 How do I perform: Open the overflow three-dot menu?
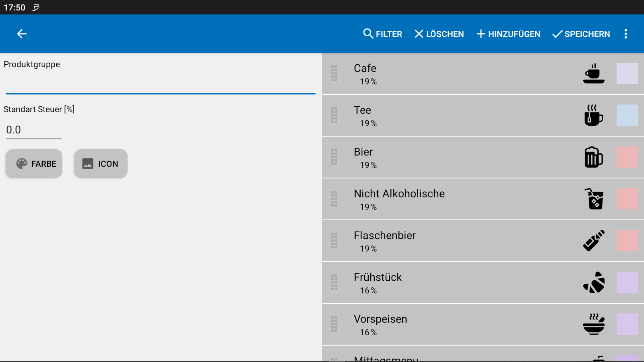(x=626, y=34)
